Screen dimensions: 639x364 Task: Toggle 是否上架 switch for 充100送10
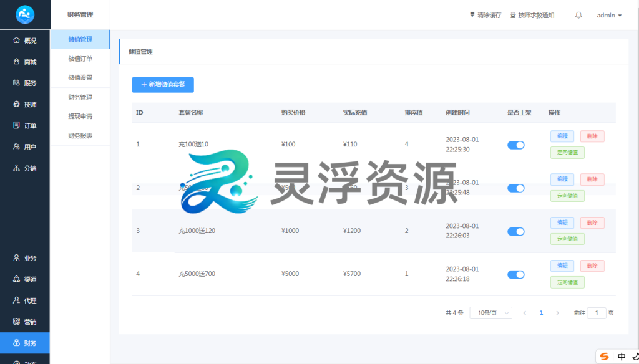[516, 145]
